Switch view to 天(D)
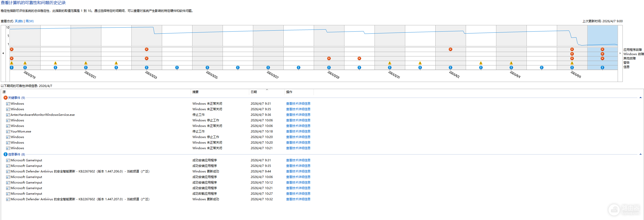This screenshot has width=644, height=220. (x=18, y=21)
